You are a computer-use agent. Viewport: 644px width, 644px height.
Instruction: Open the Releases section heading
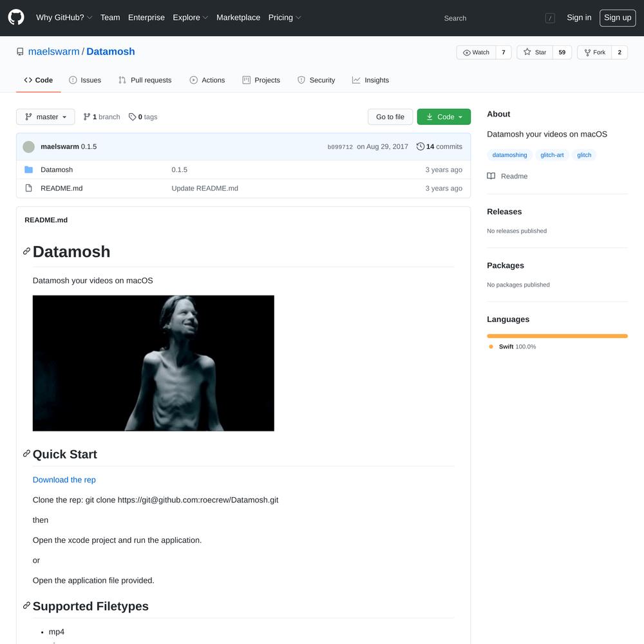[x=504, y=211]
